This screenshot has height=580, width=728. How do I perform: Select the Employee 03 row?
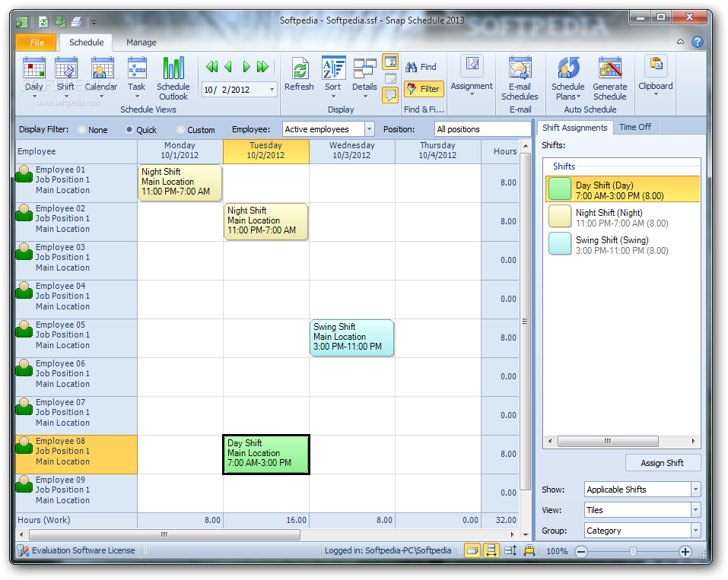[76, 260]
